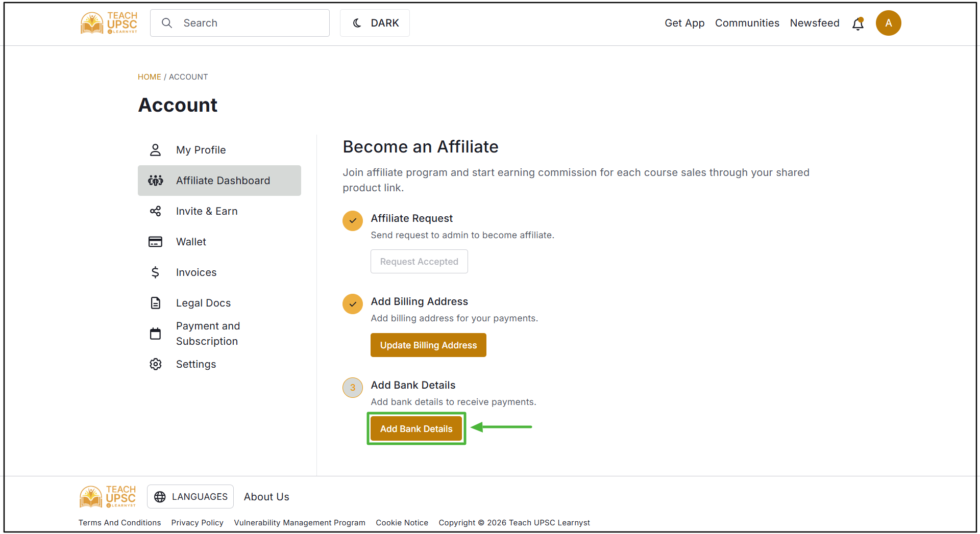Click the search magnifier icon
This screenshot has height=534, width=980.
click(x=167, y=23)
